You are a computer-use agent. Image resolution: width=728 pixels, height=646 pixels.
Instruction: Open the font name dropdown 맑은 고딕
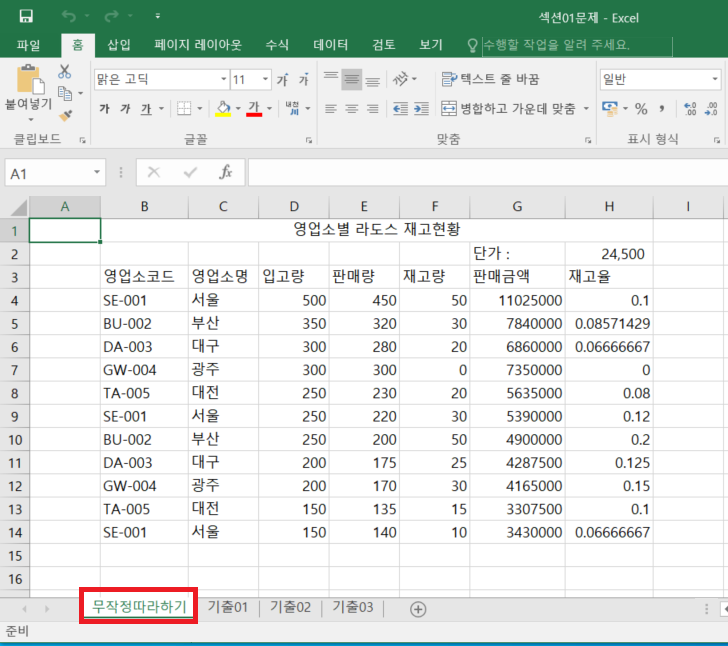click(x=222, y=79)
